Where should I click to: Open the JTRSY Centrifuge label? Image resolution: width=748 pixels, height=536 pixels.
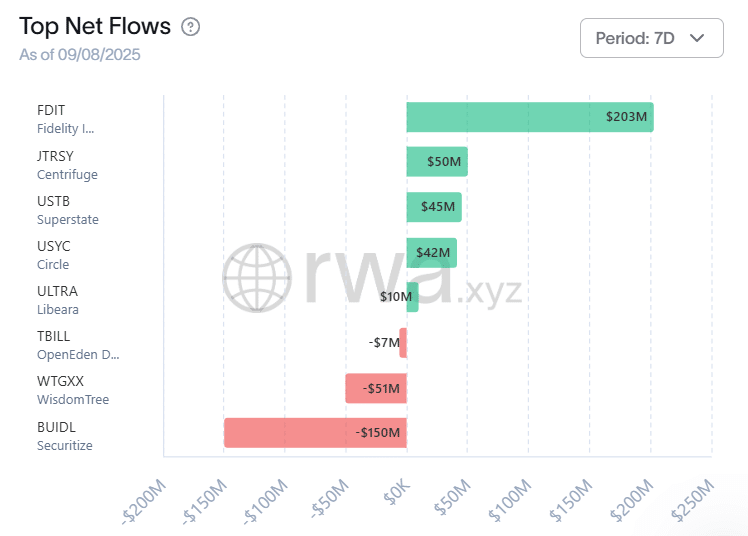(67, 164)
